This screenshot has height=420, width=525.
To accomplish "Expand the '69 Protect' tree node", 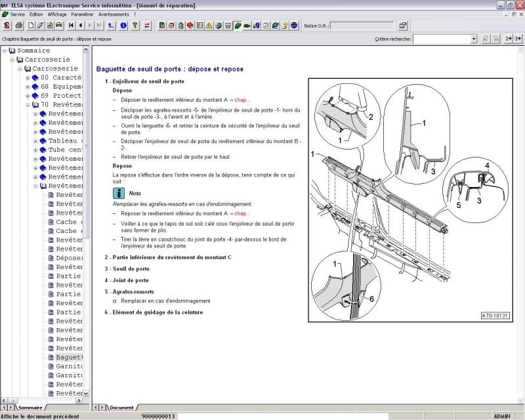I will (x=28, y=96).
